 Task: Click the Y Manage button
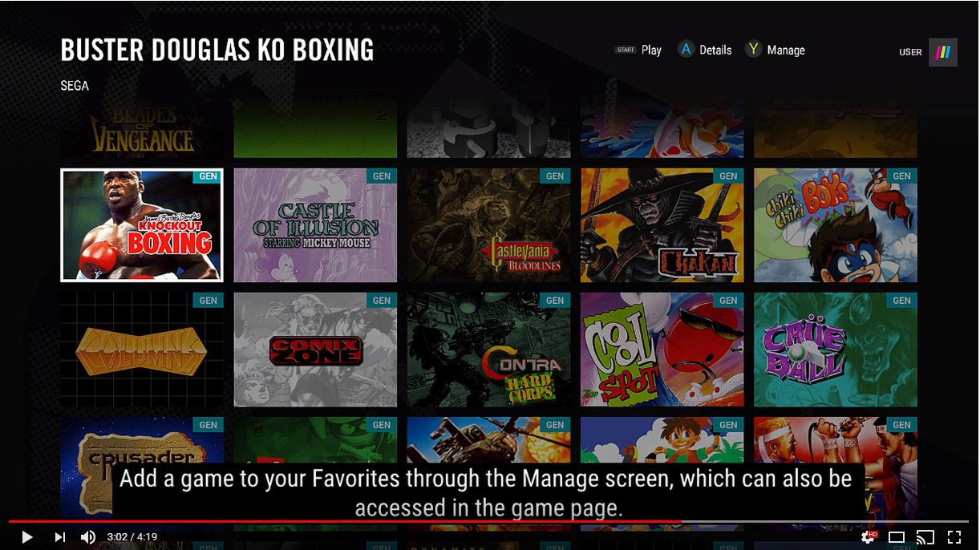point(775,50)
